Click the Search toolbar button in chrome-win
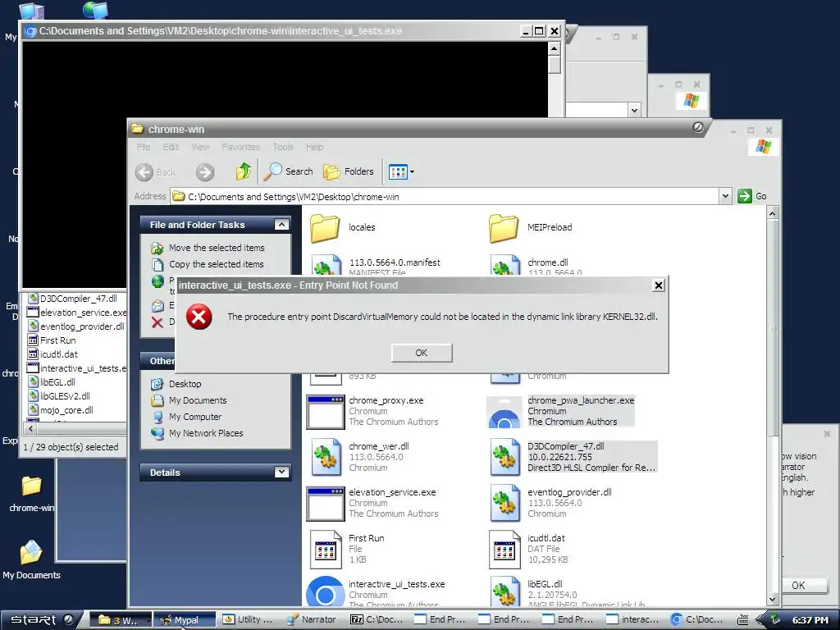Viewport: 840px width, 630px height. 288,171
